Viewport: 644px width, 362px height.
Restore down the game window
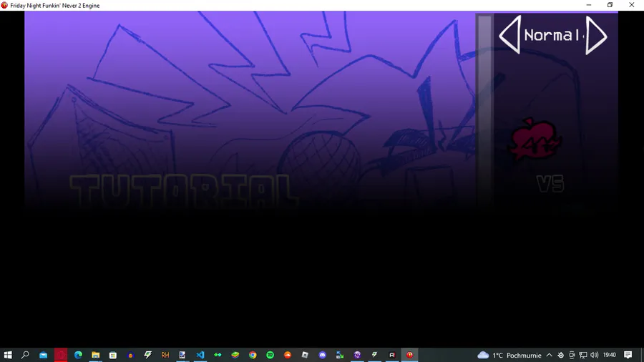coord(610,5)
